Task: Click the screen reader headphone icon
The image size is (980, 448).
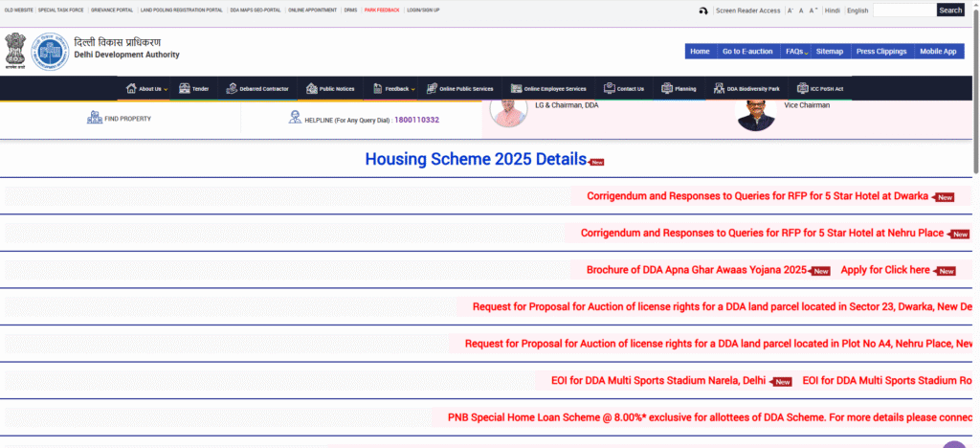Action: (x=703, y=11)
